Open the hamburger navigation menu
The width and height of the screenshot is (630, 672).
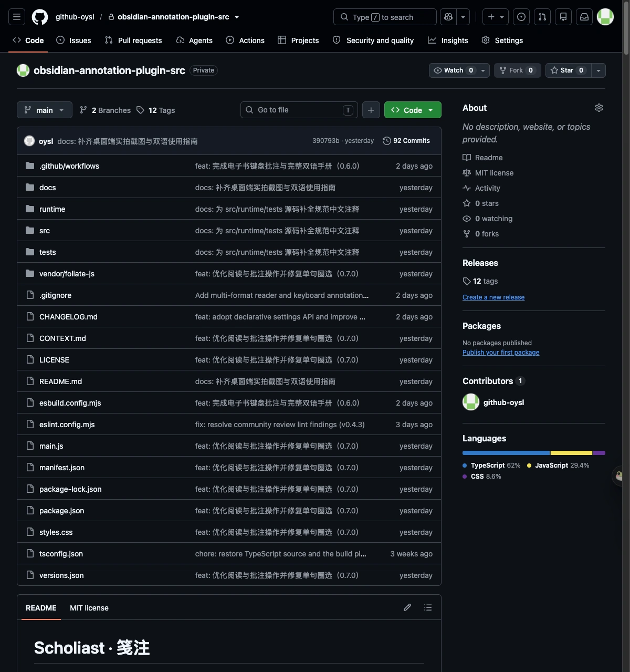coord(17,17)
